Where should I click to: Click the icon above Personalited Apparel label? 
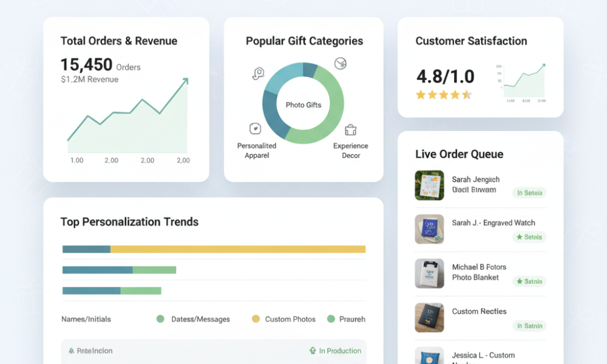click(x=255, y=129)
